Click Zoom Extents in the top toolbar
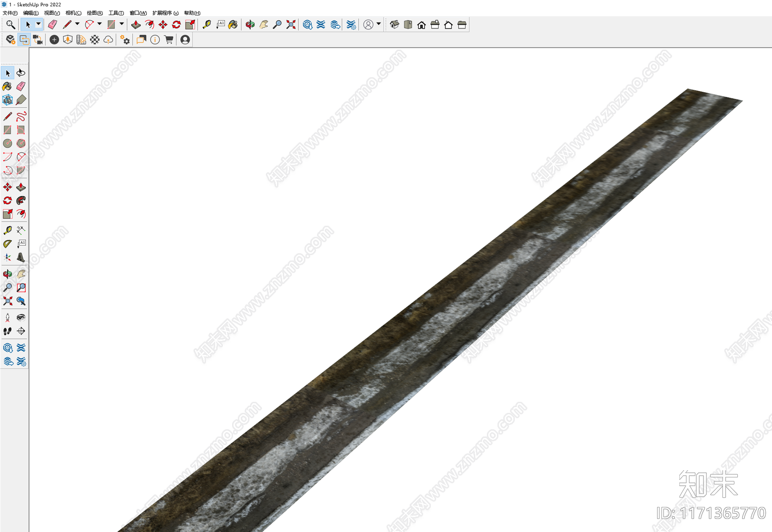 (x=291, y=25)
